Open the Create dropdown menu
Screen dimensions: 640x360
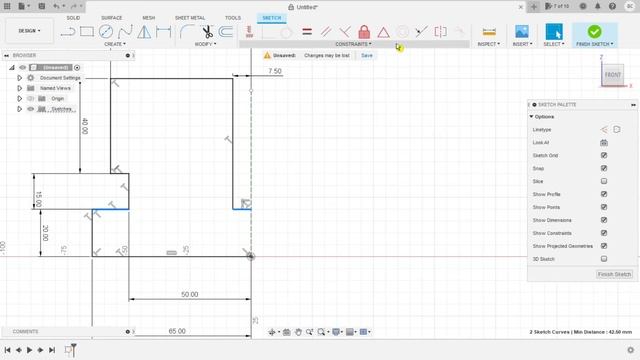coord(115,44)
